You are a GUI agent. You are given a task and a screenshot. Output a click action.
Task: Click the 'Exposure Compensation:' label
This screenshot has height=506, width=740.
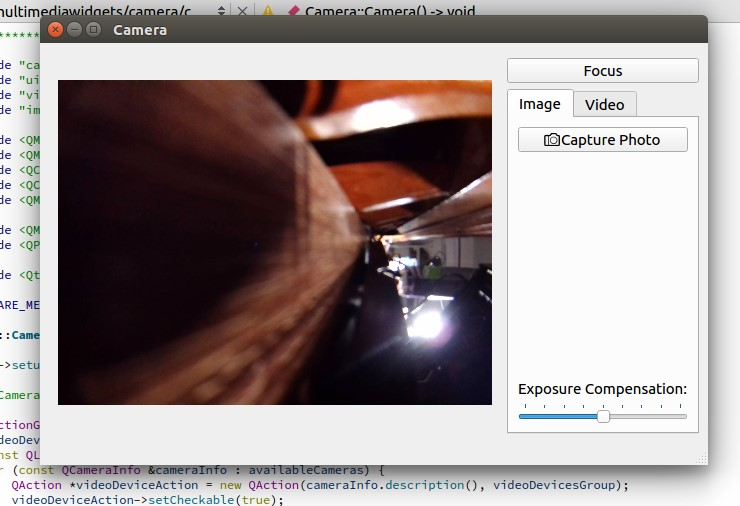603,389
